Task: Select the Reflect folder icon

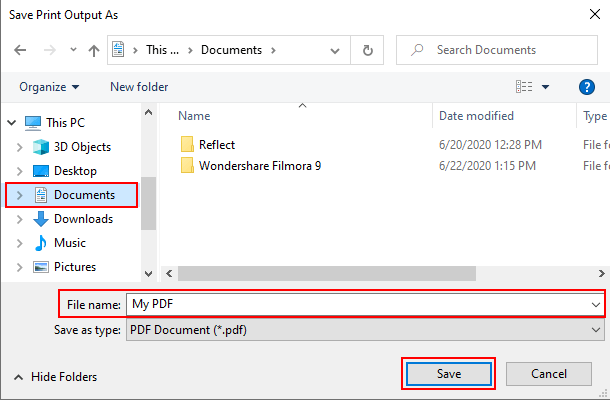Action: coord(187,145)
